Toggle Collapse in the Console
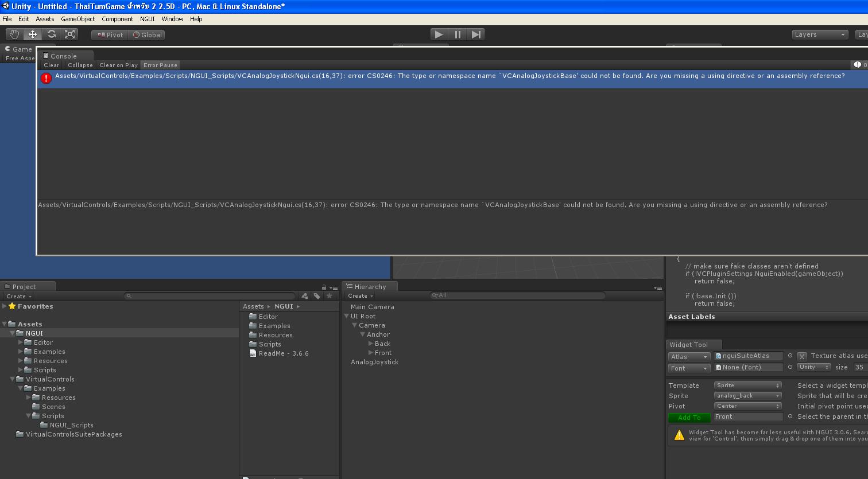The width and height of the screenshot is (868, 479). click(80, 65)
